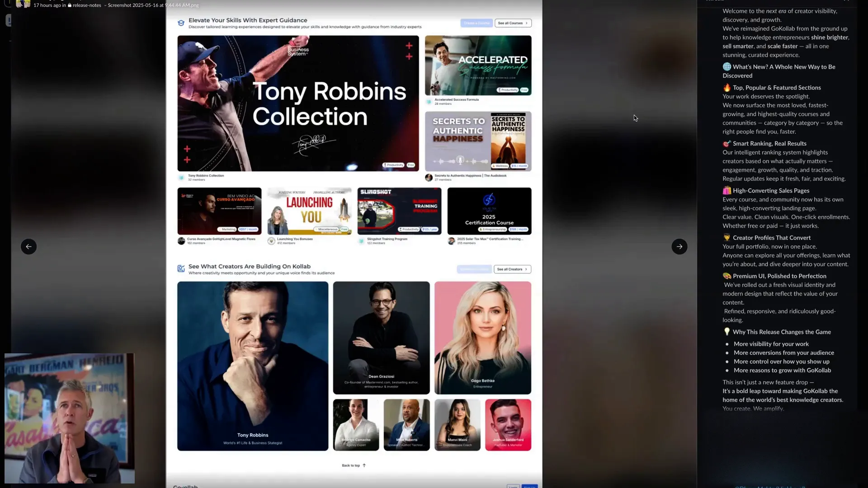Image resolution: width=868 pixels, height=488 pixels.
Task: Click the blue Create a Course button
Action: click(476, 23)
